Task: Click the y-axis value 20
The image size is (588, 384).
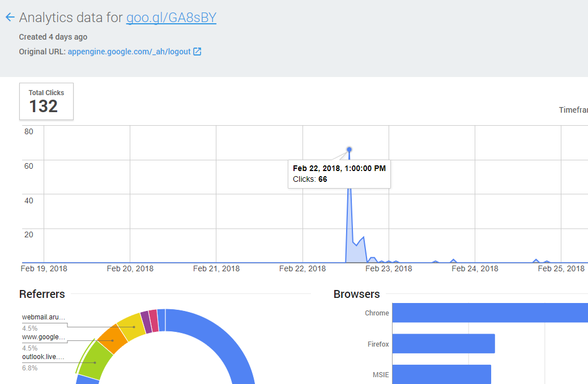Action: [x=29, y=234]
